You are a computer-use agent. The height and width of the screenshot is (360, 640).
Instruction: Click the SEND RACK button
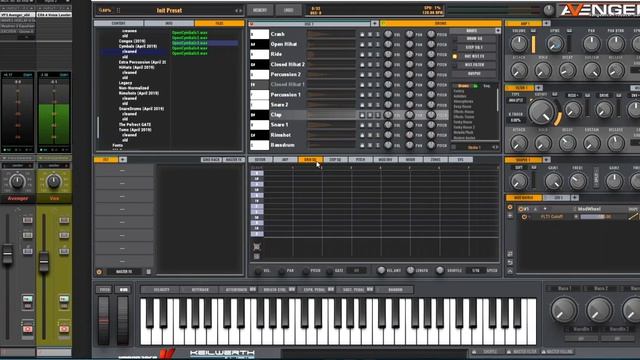click(x=211, y=160)
